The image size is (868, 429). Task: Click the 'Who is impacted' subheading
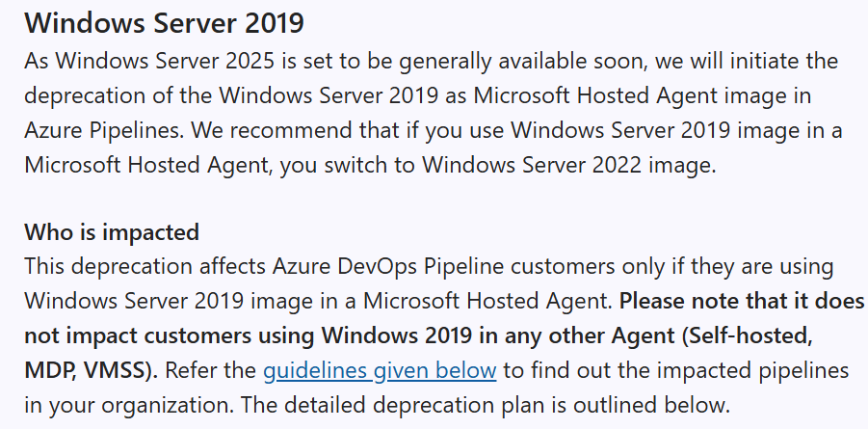tap(112, 232)
